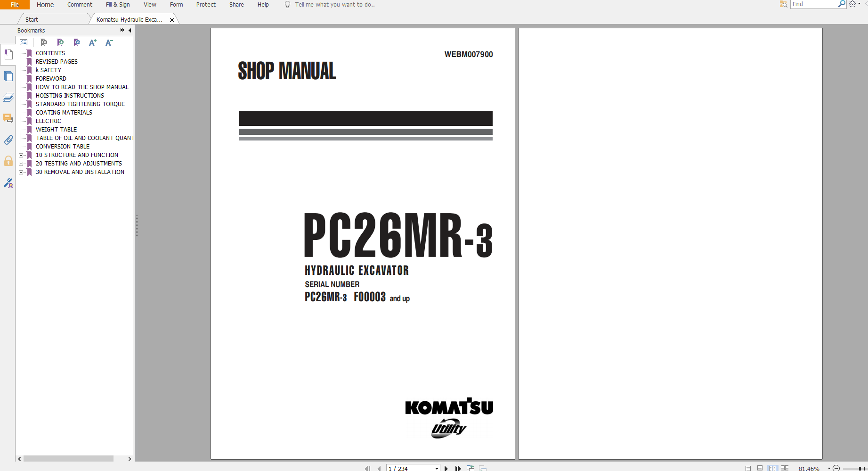The height and width of the screenshot is (471, 868).
Task: Click the bookmarks panel horizontal scrollbar
Action: (x=68, y=459)
